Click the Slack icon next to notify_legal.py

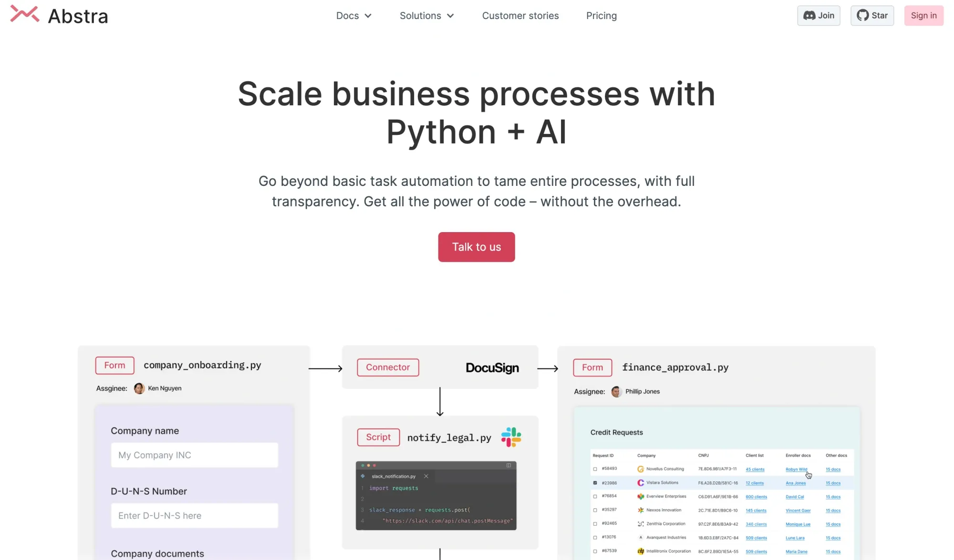click(x=511, y=437)
